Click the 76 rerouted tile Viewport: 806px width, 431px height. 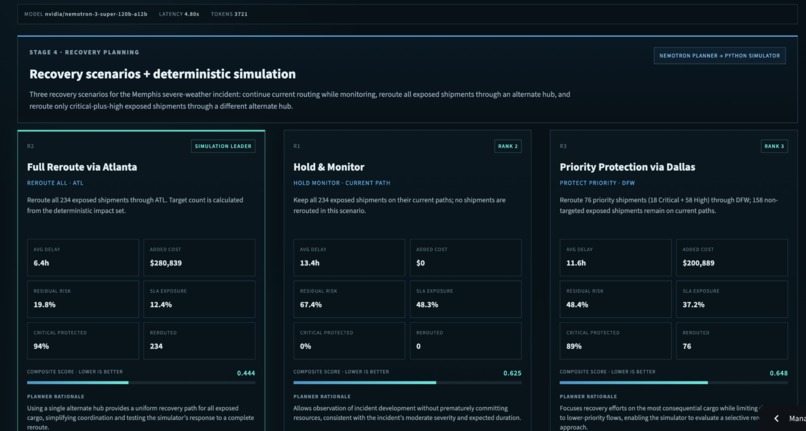732,340
